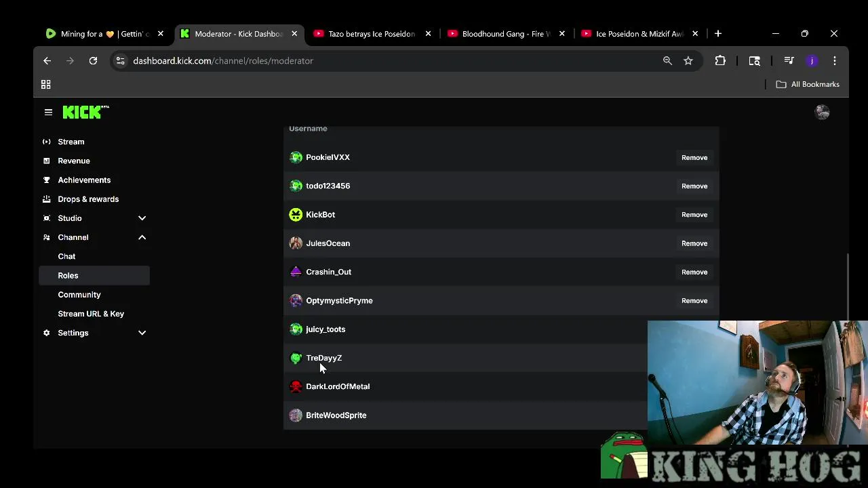The image size is (868, 488).
Task: Open the Chrome profile button
Action: click(x=812, y=61)
